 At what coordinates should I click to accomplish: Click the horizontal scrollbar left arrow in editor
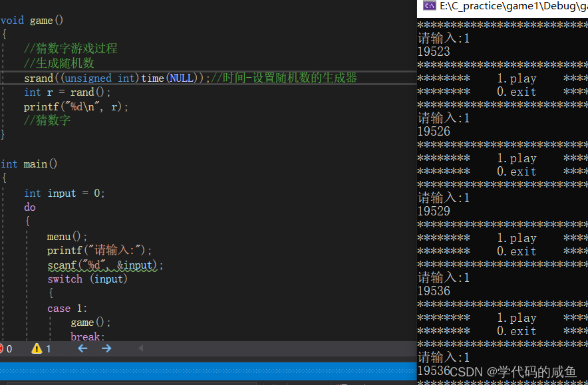pos(141,348)
